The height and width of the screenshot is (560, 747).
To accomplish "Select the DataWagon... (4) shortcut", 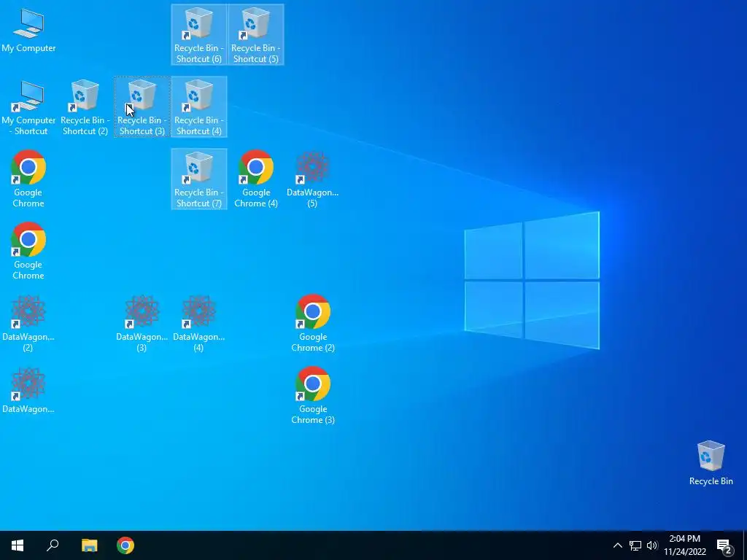I will 198,323.
